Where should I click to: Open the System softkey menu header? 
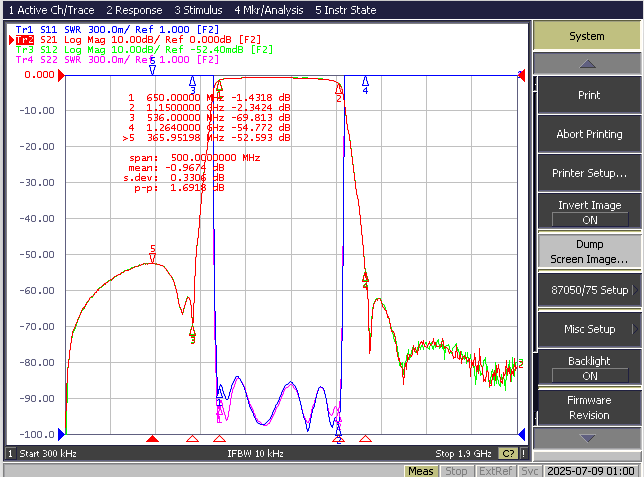tap(587, 36)
